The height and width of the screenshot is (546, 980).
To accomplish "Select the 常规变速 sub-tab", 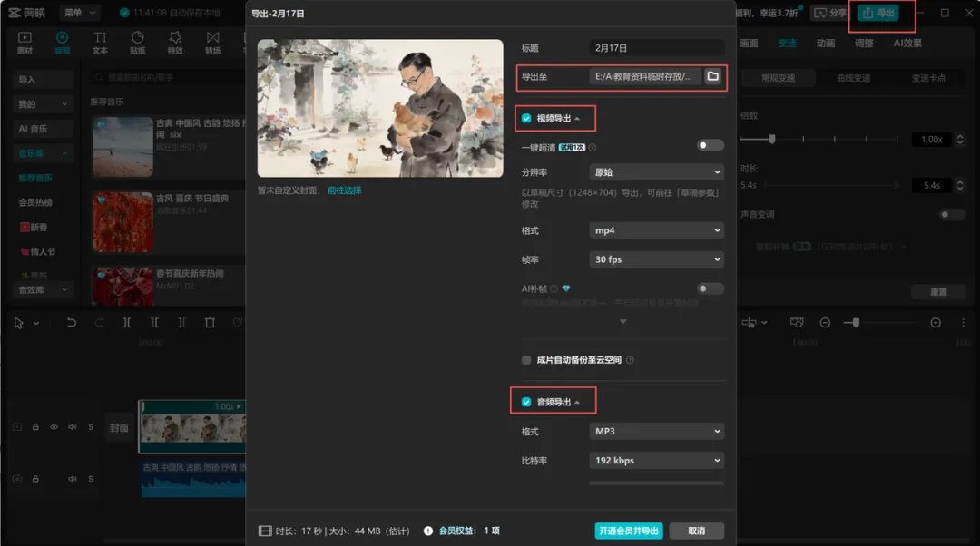I will click(779, 78).
